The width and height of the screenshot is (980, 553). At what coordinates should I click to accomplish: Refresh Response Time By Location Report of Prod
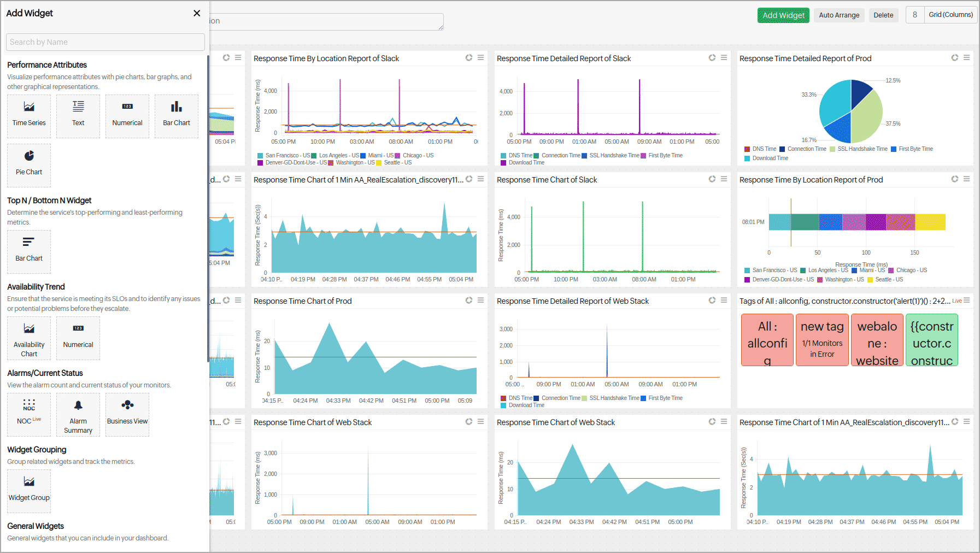(x=955, y=179)
